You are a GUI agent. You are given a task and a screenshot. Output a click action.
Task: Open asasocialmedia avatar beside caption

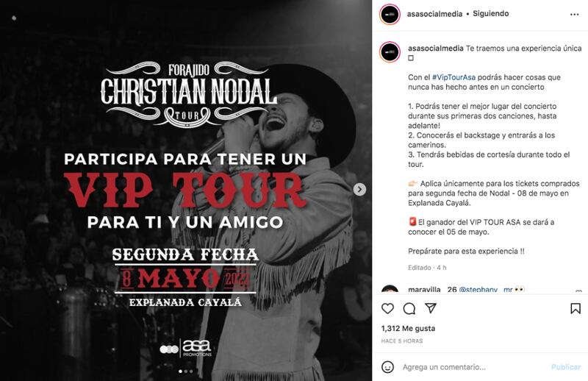tap(390, 51)
